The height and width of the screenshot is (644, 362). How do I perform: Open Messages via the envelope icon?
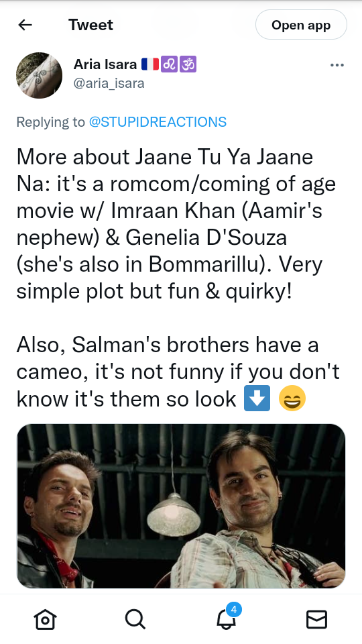click(317, 619)
